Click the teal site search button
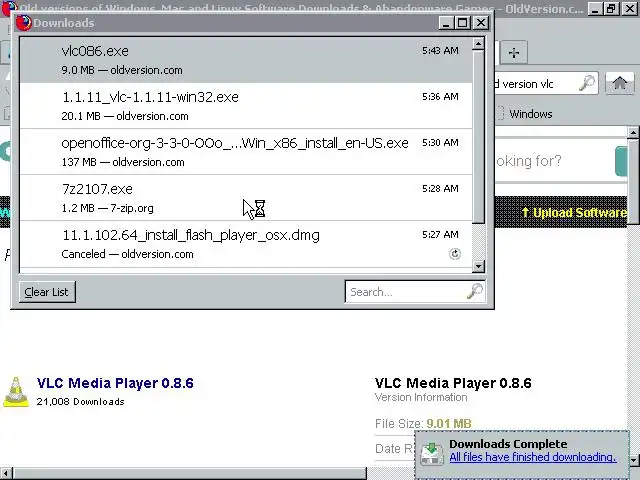The width and height of the screenshot is (640, 480). (621, 161)
